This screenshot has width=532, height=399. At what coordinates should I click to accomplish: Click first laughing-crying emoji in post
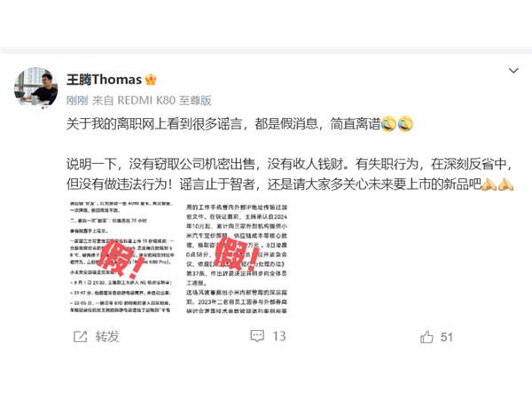(388, 124)
